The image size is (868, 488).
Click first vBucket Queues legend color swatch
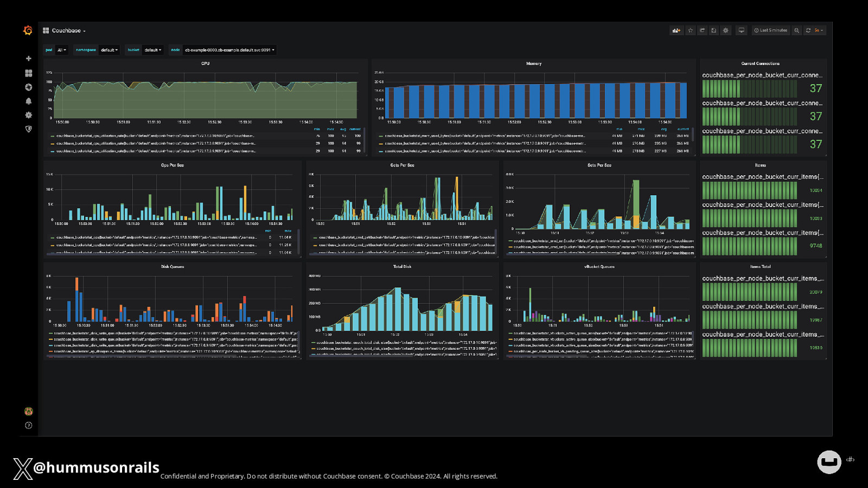tap(510, 333)
